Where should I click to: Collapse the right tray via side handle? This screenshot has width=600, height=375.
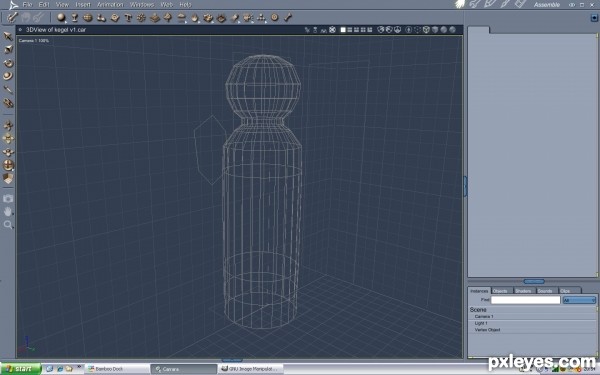[x=466, y=186]
